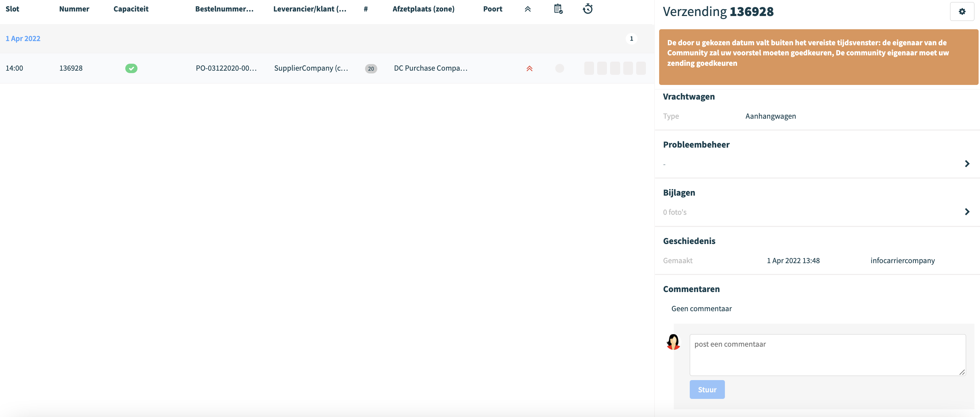
Task: Click the first grey timeline block in row
Action: click(589, 69)
